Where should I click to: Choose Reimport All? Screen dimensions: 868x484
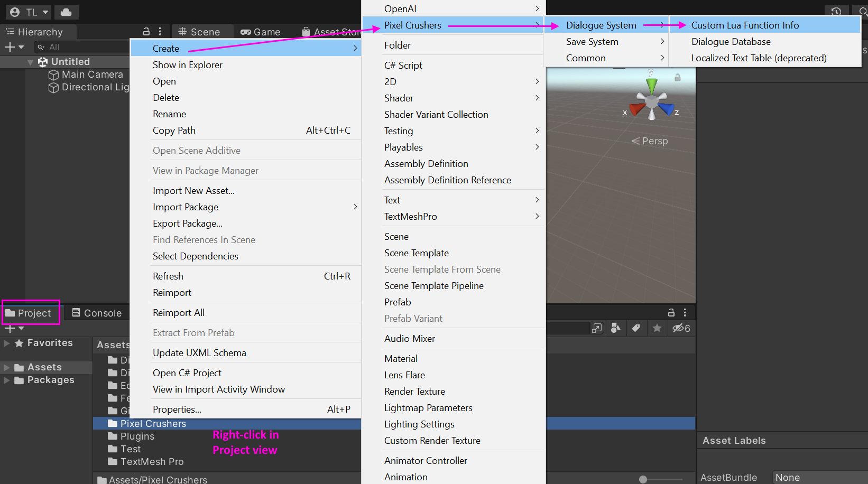tap(246, 312)
